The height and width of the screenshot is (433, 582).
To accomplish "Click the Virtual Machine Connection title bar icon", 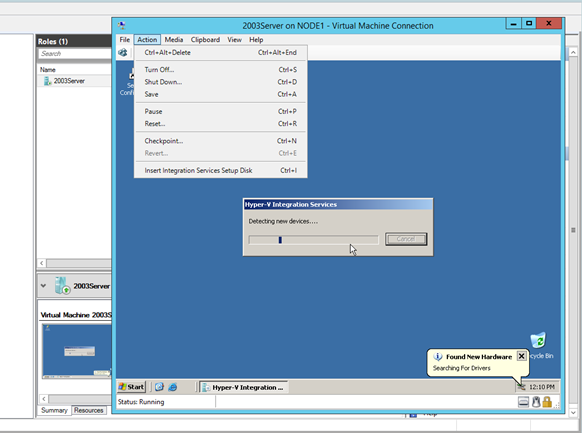I will [x=121, y=25].
